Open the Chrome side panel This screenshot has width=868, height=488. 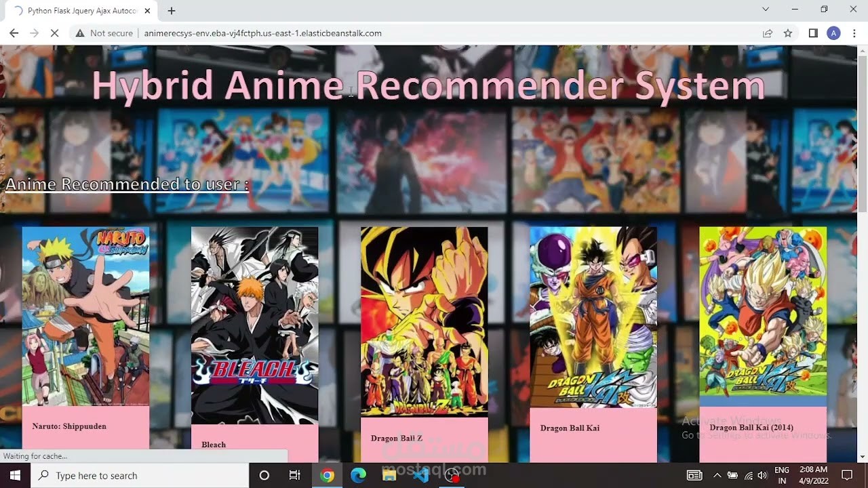(813, 33)
